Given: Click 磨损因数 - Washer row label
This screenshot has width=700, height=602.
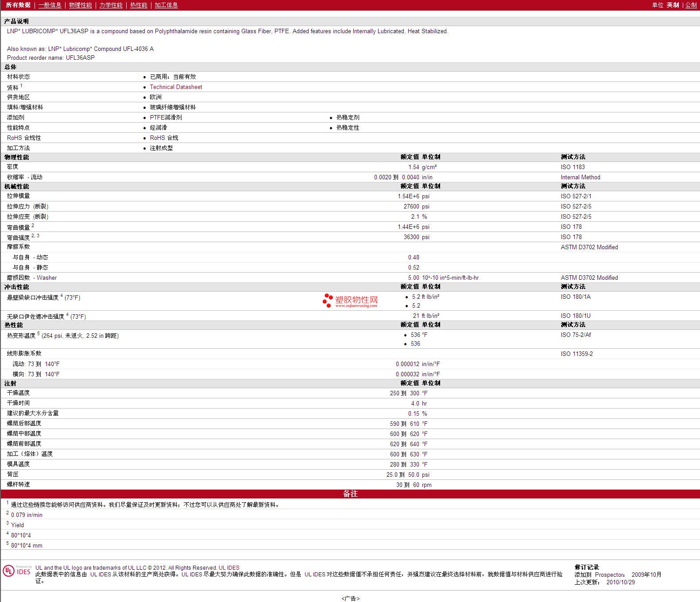Looking at the screenshot, I should point(32,278).
